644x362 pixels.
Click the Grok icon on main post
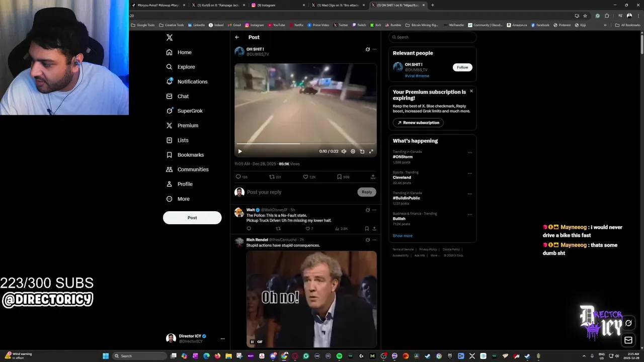(367, 49)
